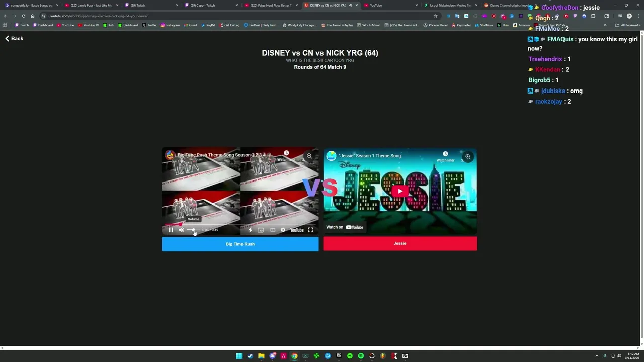The height and width of the screenshot is (362, 644).
Task: Switch to the (29) Twitch tab
Action: pos(150,5)
